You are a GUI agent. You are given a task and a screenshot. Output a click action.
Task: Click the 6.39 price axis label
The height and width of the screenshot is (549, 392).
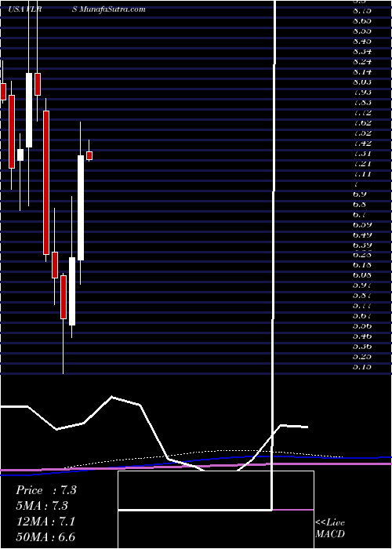(362, 245)
